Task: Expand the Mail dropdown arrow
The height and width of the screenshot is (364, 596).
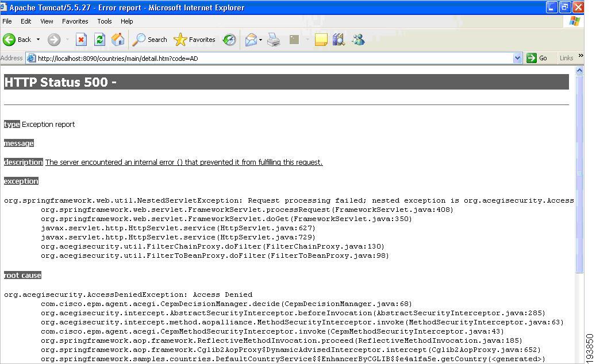Action: pyautogui.click(x=261, y=40)
